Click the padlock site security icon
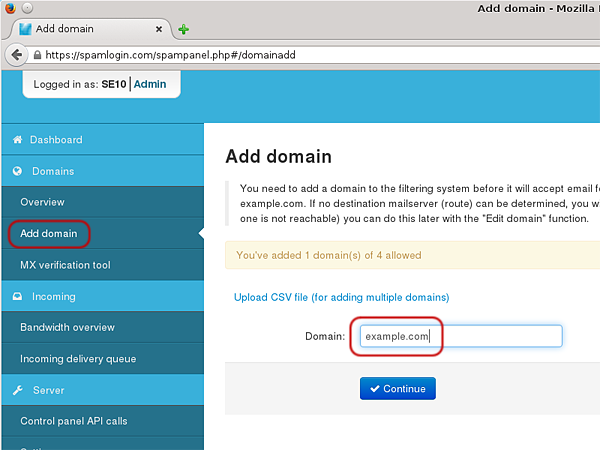Image resolution: width=600 pixels, height=450 pixels. click(37, 55)
